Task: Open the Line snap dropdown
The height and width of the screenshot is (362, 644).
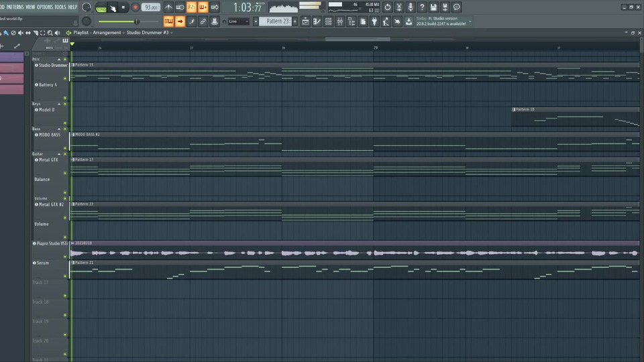Action: [239, 21]
